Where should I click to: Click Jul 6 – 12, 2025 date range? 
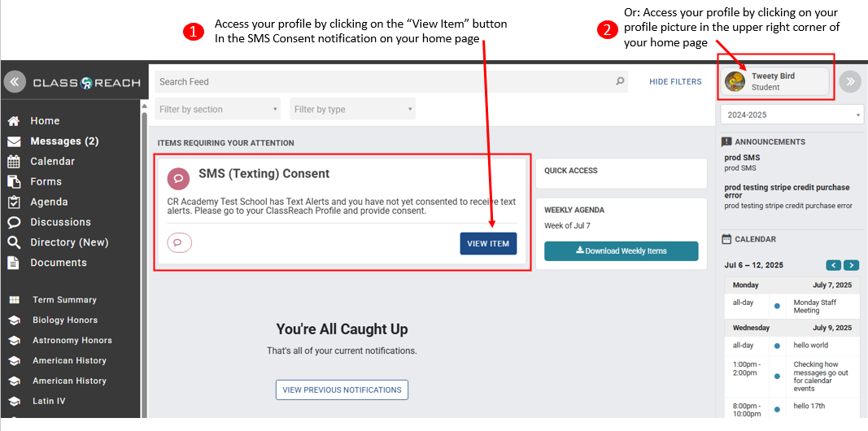(754, 265)
